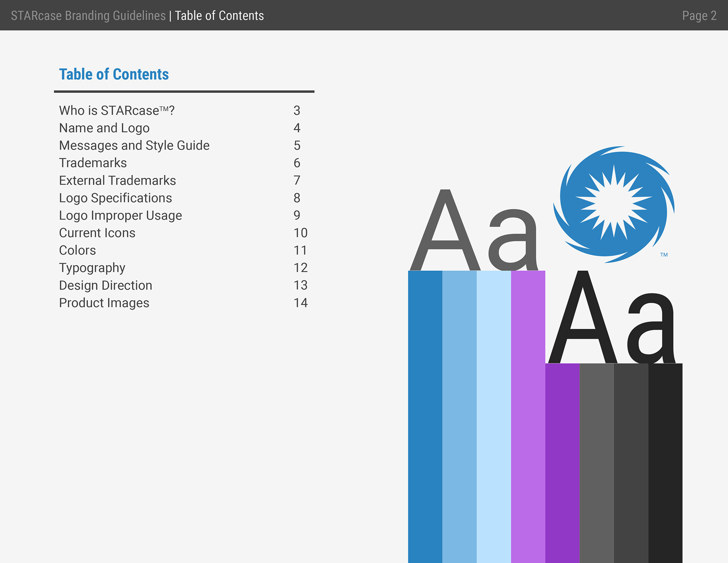The width and height of the screenshot is (728, 563).
Task: Jump to 'External Trademarks' section
Action: (118, 180)
